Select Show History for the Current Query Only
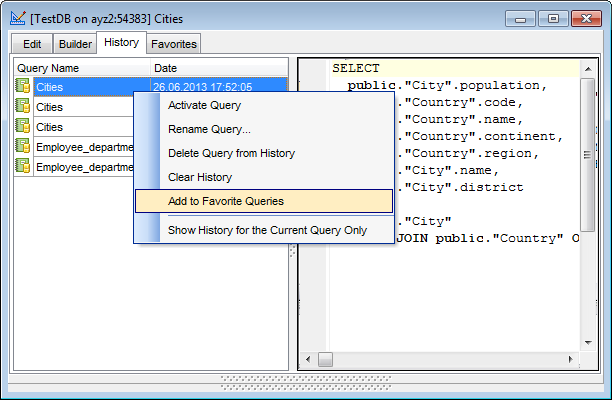This screenshot has height=400, width=612. click(x=267, y=230)
